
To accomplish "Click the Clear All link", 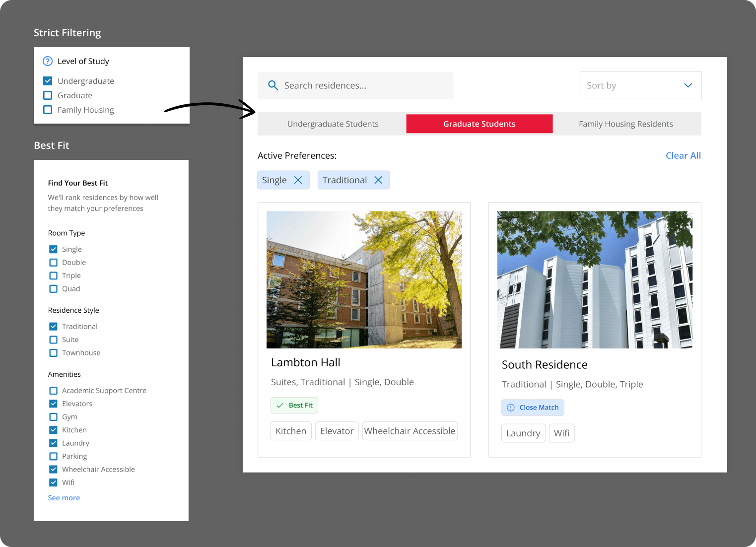I will (x=683, y=155).
